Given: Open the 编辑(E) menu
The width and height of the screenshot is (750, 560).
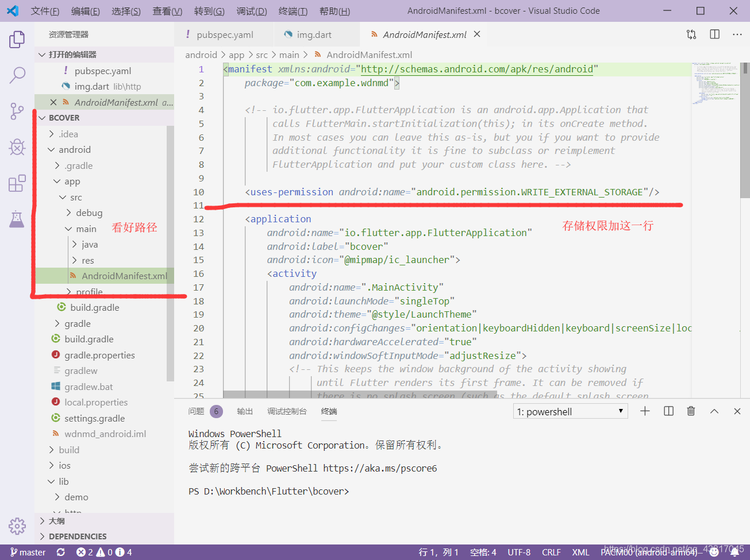Looking at the screenshot, I should 86,11.
